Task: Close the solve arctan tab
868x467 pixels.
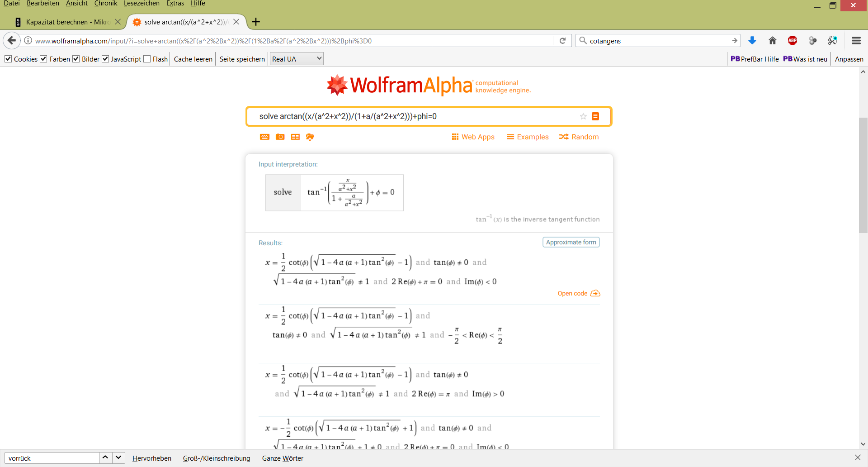Action: 236,22
